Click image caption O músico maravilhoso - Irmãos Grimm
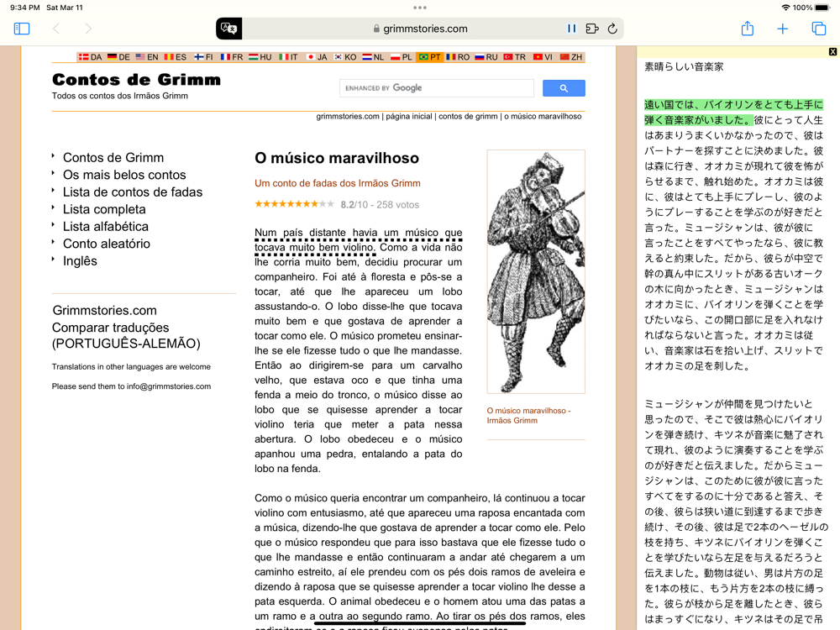 click(528, 416)
